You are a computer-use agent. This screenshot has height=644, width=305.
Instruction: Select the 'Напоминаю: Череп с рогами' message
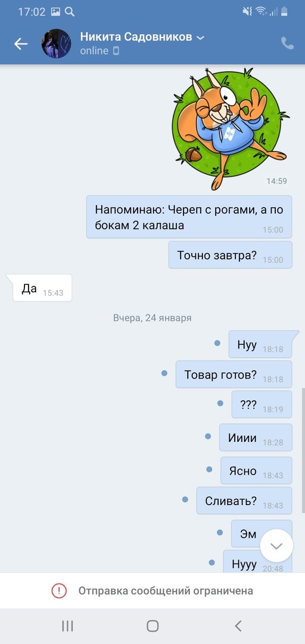(189, 217)
